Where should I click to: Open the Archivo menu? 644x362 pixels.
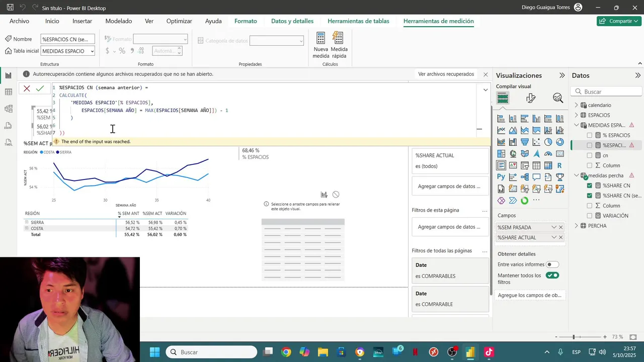19,21
